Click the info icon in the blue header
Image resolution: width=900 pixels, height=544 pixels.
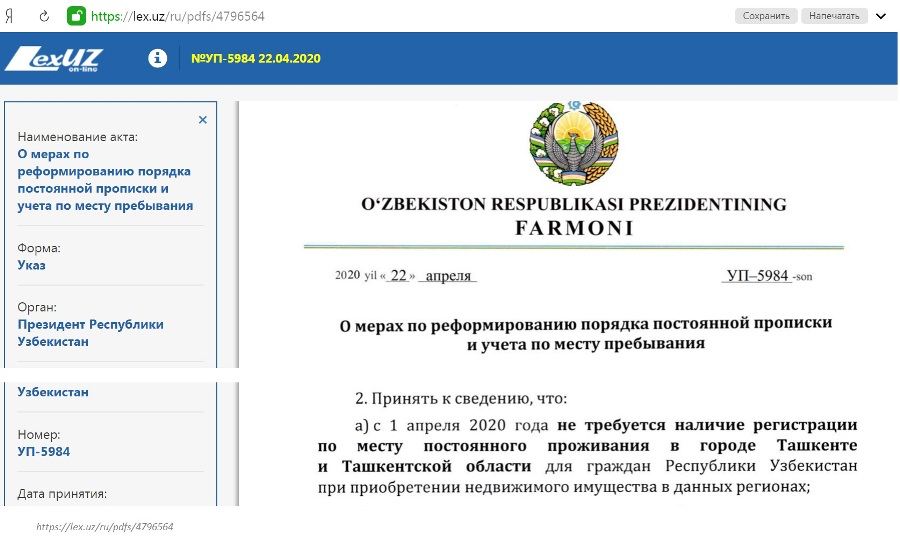point(157,58)
